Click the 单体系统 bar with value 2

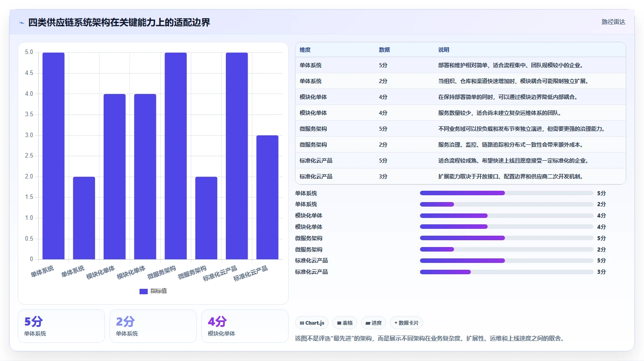pyautogui.click(x=84, y=218)
